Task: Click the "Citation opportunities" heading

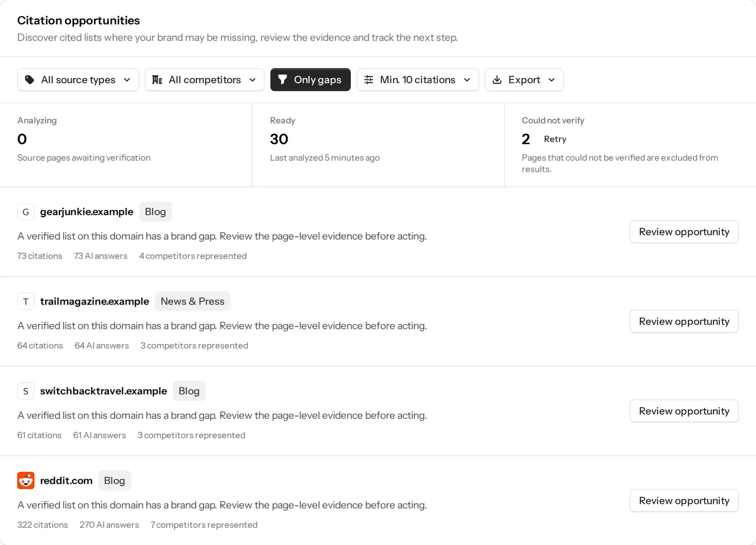Action: point(79,21)
